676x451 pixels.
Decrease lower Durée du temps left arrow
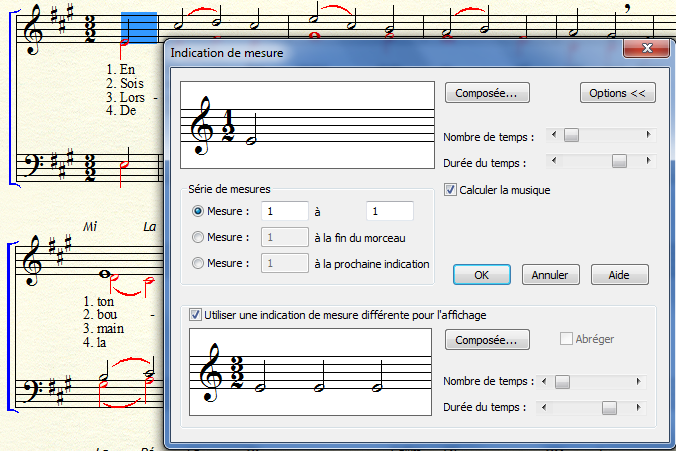543,407
